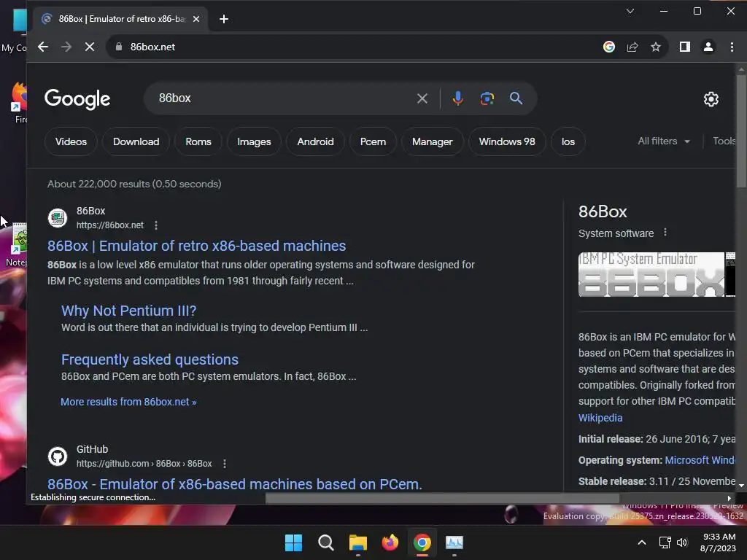Screen dimensions: 747x560
Task: Click the scroll down arrow
Action: [741, 485]
